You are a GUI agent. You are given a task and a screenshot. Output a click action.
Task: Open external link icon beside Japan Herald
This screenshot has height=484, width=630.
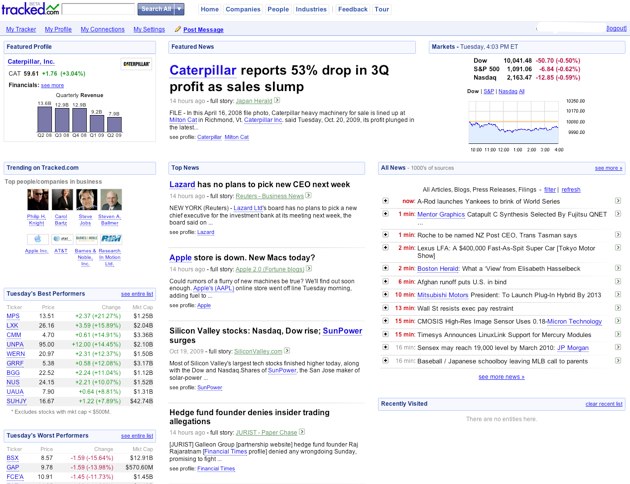click(x=277, y=100)
